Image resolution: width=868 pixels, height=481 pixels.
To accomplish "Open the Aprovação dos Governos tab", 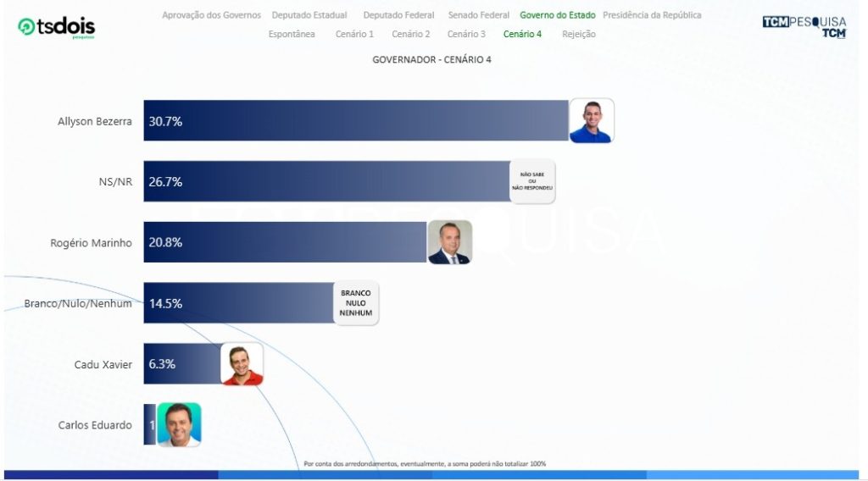I will click(x=211, y=15).
